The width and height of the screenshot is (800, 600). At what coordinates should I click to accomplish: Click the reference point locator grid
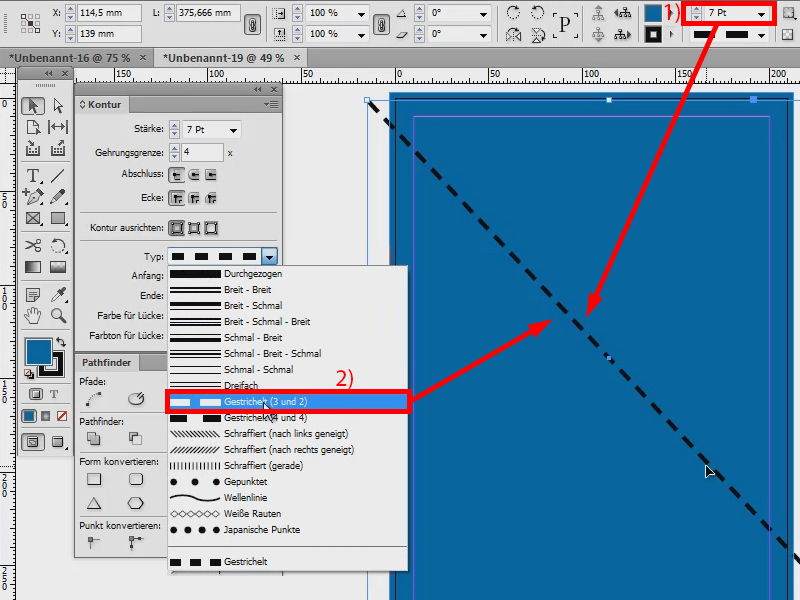point(30,23)
